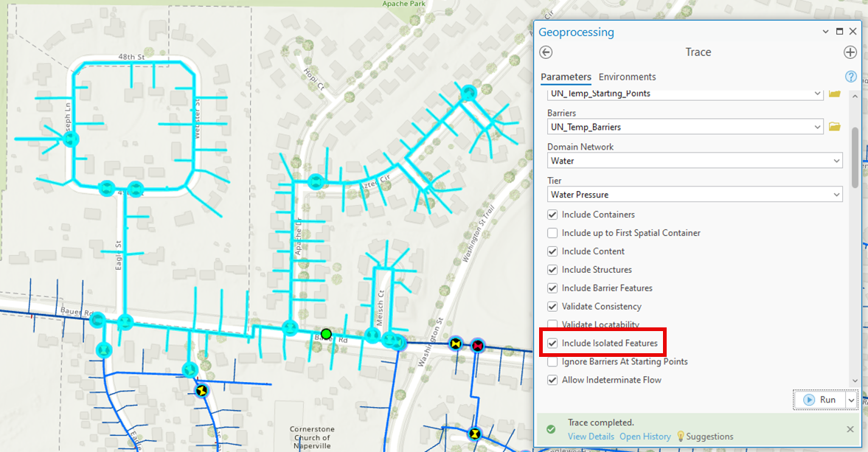Screen dimensions: 868x452
Task: Browse folder for Barriers input
Action: [835, 128]
